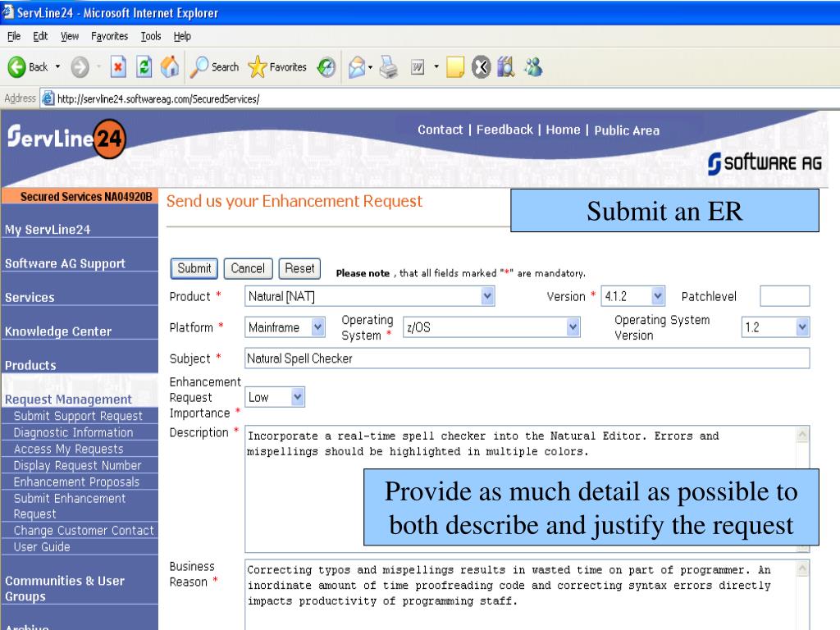This screenshot has height=630, width=840.
Task: Open Products in the sidebar
Action: [30, 365]
